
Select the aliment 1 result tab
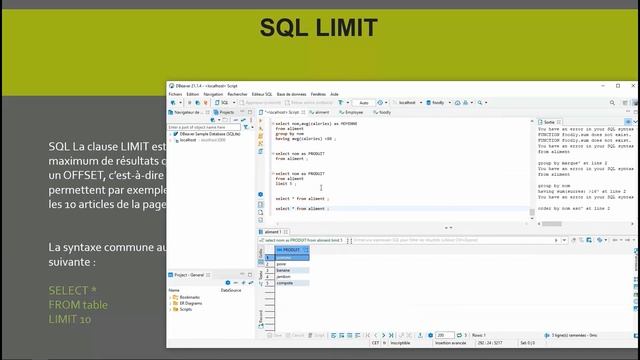273,232
